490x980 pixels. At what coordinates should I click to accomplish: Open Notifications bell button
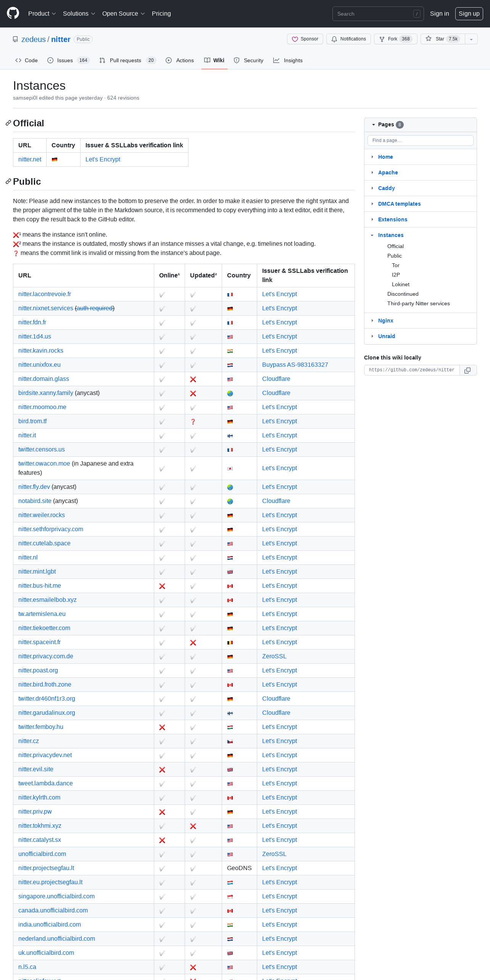(348, 39)
